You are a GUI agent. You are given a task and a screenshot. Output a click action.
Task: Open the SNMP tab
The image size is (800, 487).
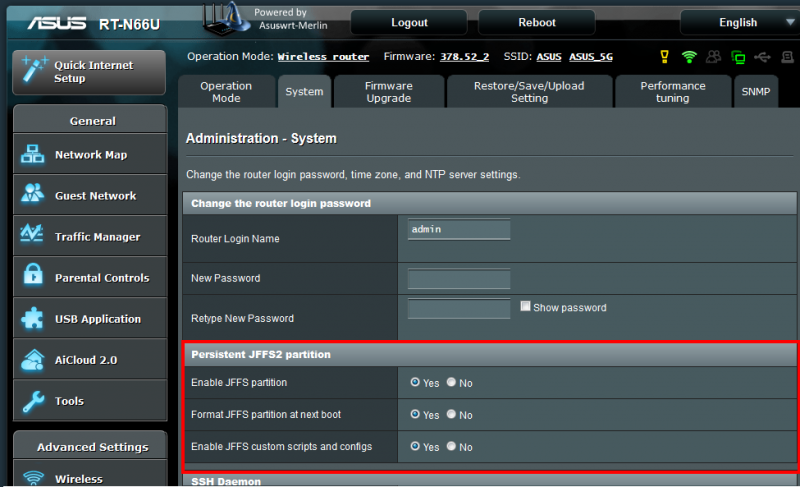pos(756,92)
